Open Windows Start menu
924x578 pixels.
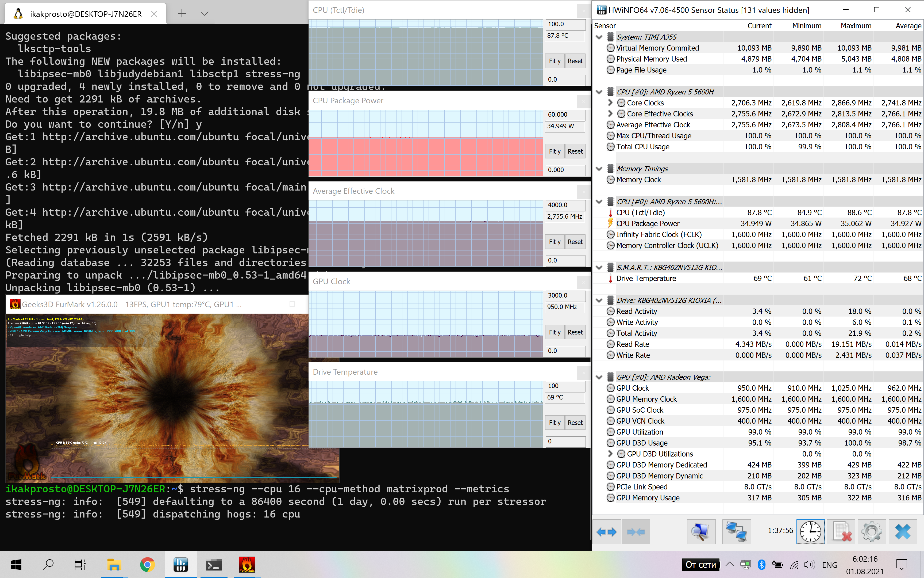(16, 565)
